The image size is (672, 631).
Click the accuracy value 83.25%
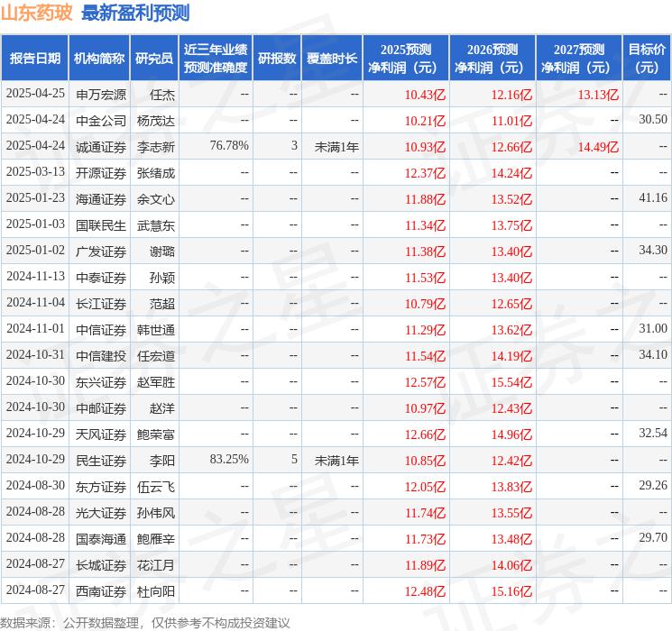[x=229, y=459]
